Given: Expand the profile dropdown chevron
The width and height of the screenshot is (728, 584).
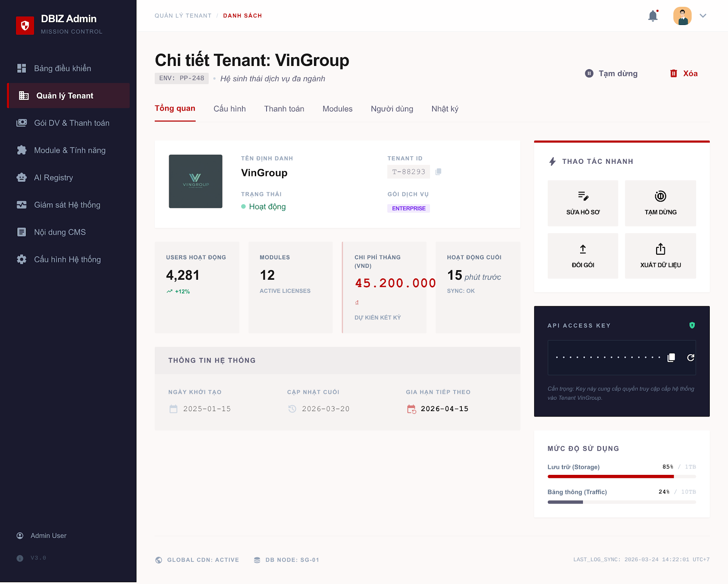Looking at the screenshot, I should click(x=703, y=16).
